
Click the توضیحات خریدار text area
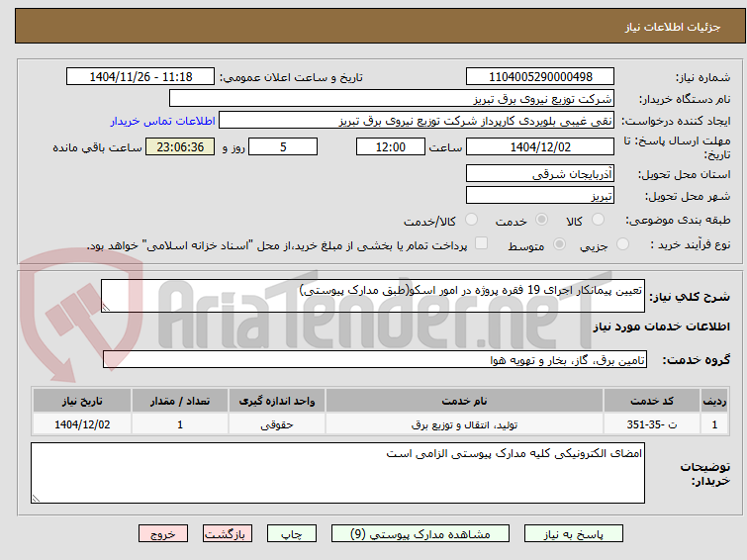(337, 473)
